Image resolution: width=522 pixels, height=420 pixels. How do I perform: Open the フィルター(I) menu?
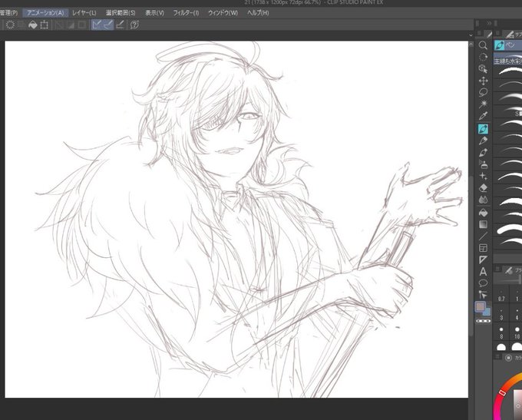click(x=186, y=12)
